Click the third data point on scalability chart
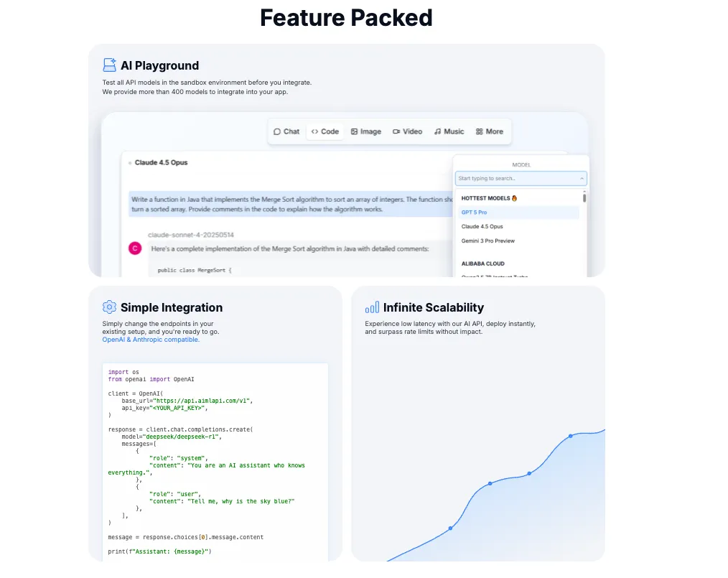The height and width of the screenshot is (578, 728). [x=529, y=474]
